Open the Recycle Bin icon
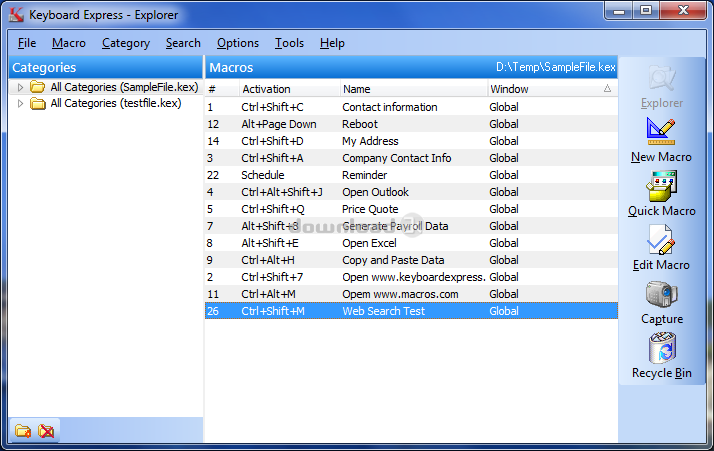The image size is (714, 451). coord(662,348)
